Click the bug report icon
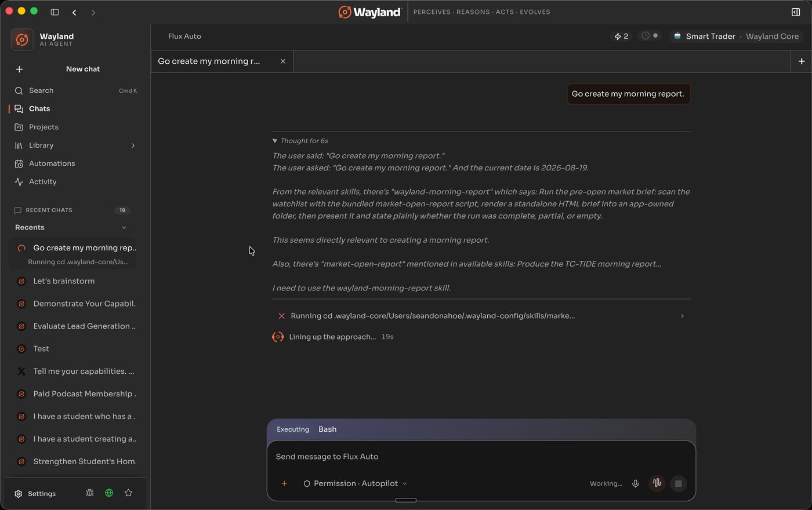This screenshot has width=812, height=510. click(89, 493)
